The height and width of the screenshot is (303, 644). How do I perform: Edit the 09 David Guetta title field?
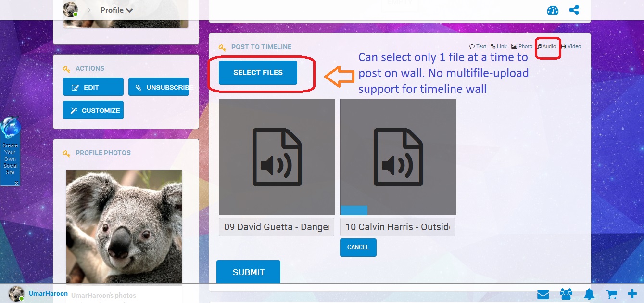277,227
